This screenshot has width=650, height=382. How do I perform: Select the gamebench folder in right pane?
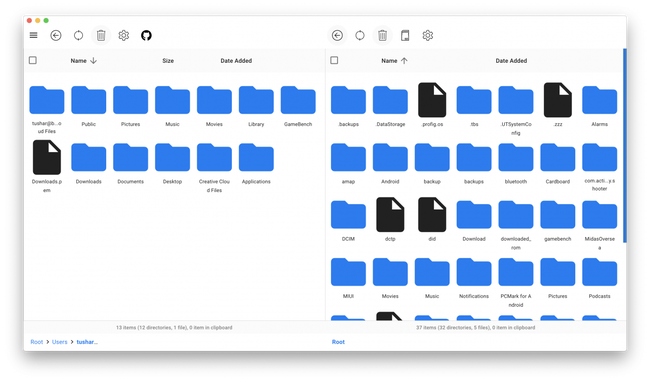click(558, 221)
